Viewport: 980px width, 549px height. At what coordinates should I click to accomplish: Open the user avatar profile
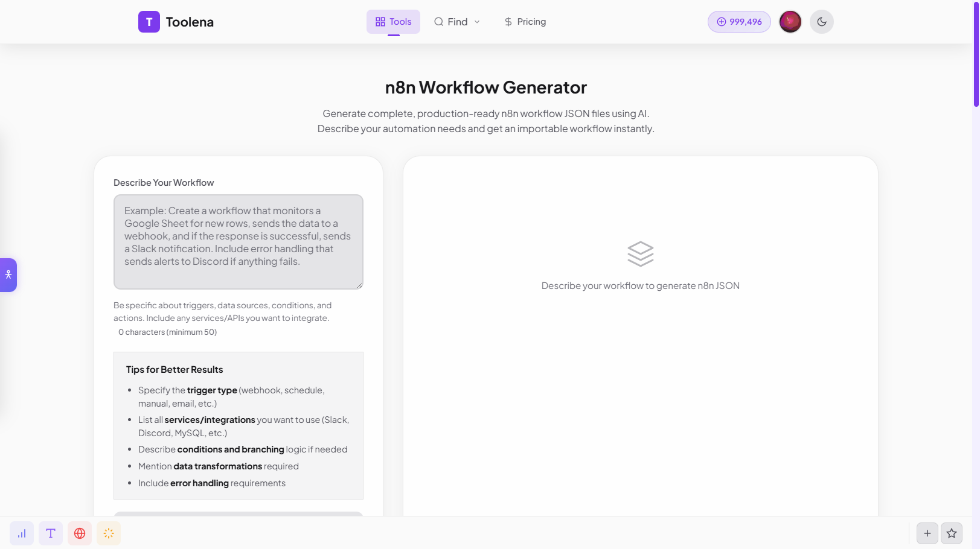click(x=790, y=22)
